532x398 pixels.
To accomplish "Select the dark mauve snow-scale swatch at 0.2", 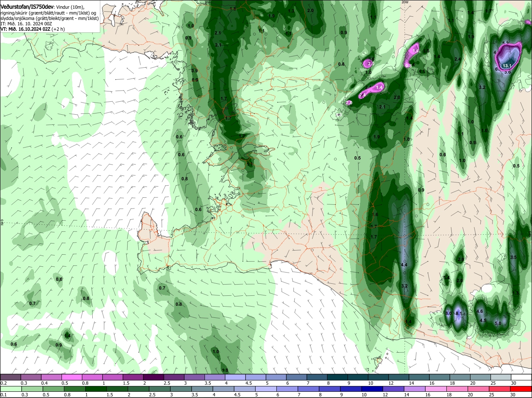I will [x=11, y=377].
